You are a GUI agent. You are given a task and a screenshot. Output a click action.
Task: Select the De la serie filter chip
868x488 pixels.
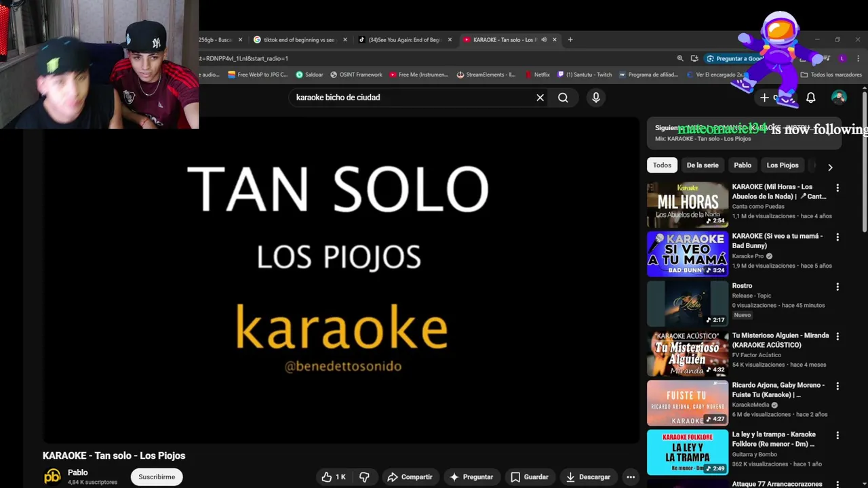click(703, 165)
